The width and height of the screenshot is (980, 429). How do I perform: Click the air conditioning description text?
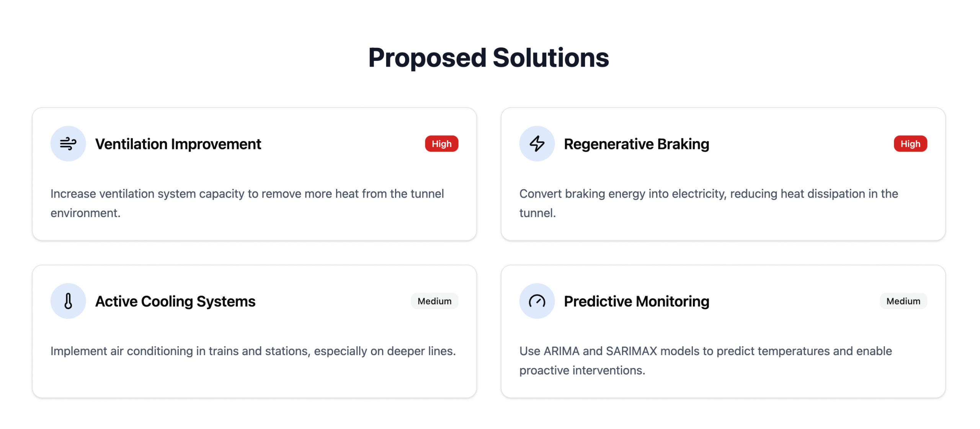click(x=253, y=351)
